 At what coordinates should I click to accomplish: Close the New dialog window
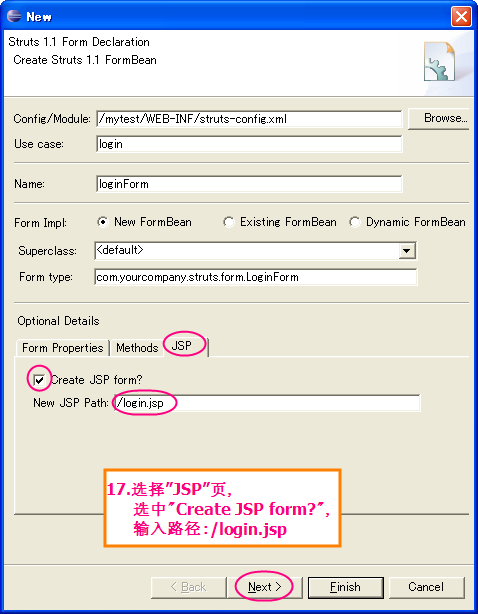point(461,17)
